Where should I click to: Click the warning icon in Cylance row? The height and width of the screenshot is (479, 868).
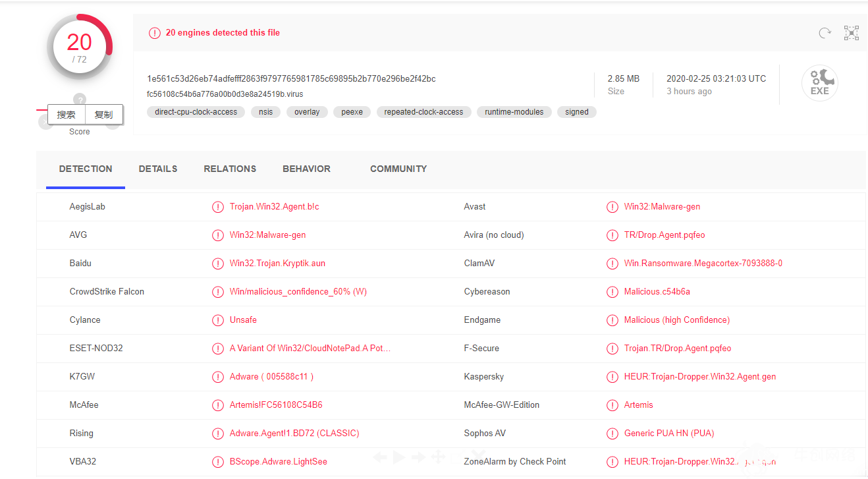tap(218, 320)
